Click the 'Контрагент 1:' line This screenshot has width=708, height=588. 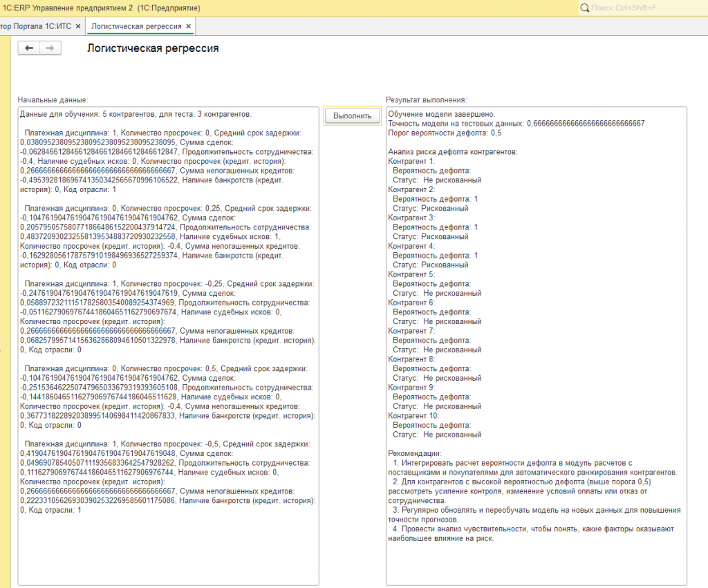pyautogui.click(x=412, y=161)
